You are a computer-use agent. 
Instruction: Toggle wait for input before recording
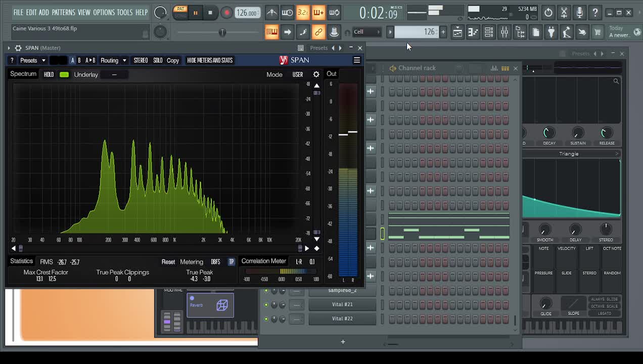pos(287,13)
